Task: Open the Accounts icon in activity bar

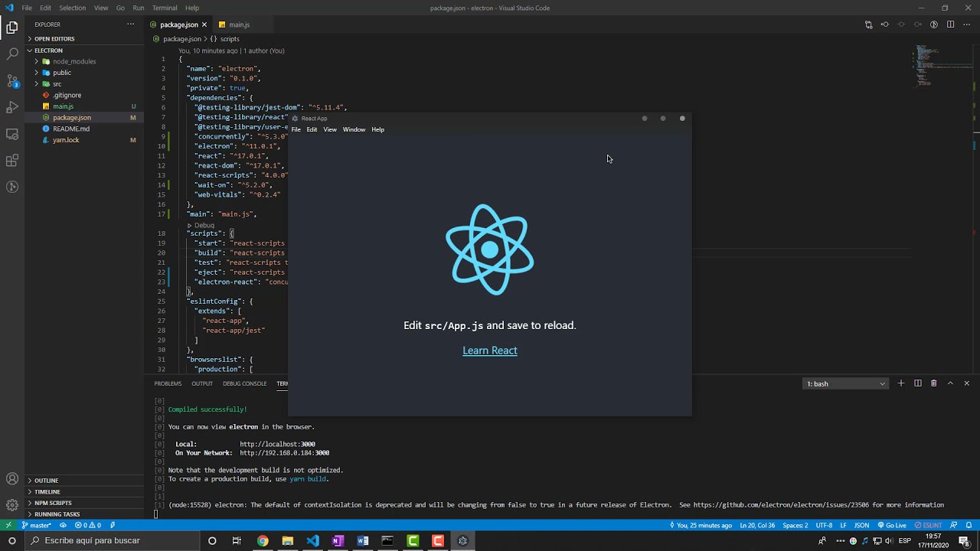Action: (12, 479)
